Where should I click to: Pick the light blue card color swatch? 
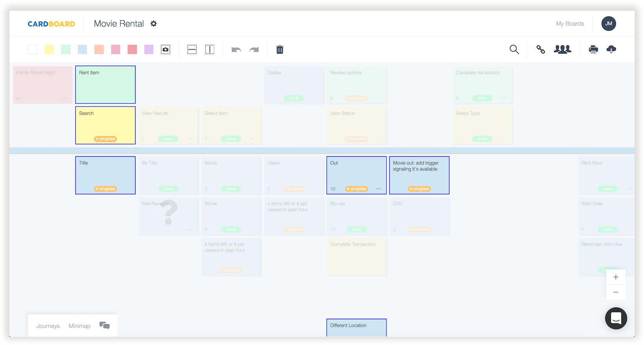tap(82, 49)
